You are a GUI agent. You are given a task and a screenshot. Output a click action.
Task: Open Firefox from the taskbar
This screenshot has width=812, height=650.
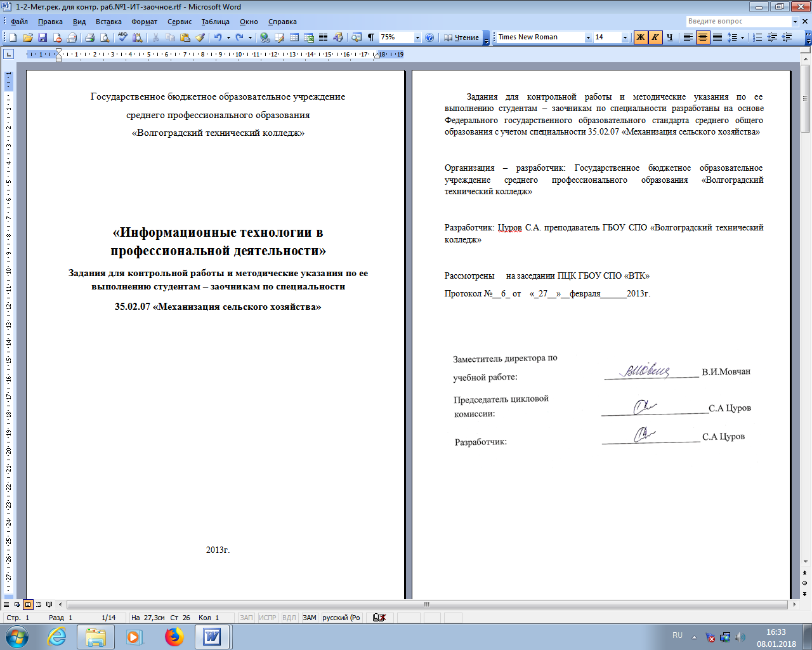(174, 637)
